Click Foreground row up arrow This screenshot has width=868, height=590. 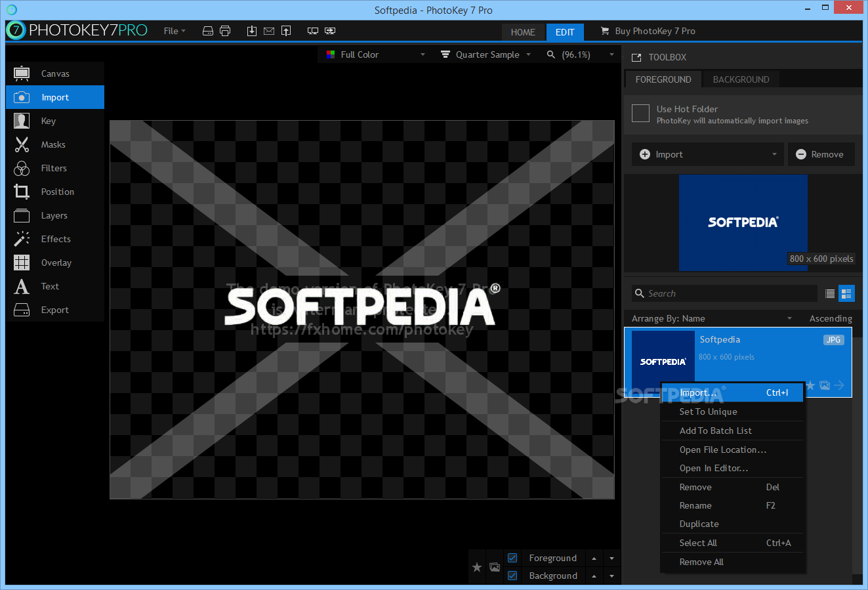(x=594, y=558)
